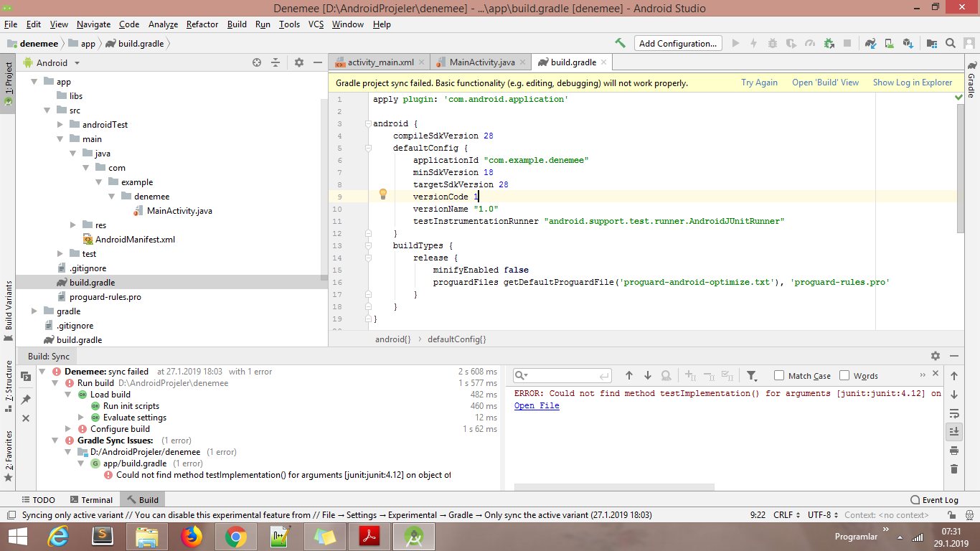Click the Run app play icon
The height and width of the screenshot is (551, 980).
click(735, 43)
